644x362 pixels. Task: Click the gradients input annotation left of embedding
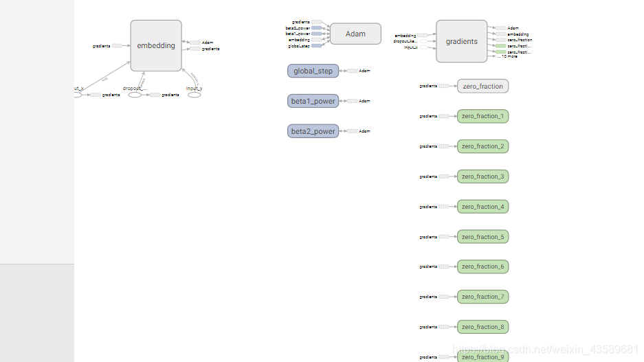pos(102,46)
